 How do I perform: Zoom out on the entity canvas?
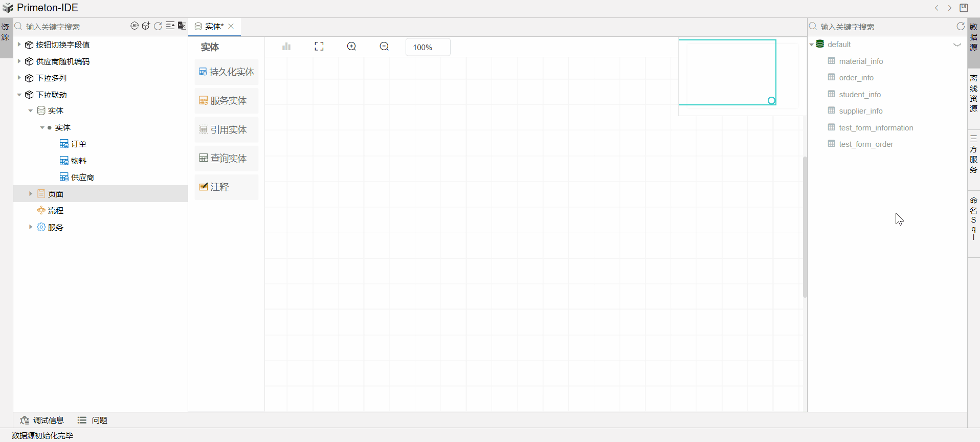(x=384, y=47)
